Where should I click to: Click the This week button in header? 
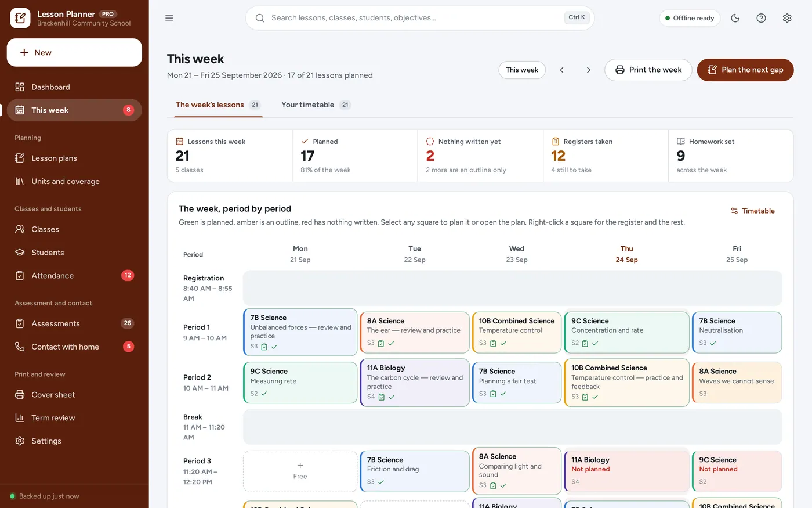[522, 70]
